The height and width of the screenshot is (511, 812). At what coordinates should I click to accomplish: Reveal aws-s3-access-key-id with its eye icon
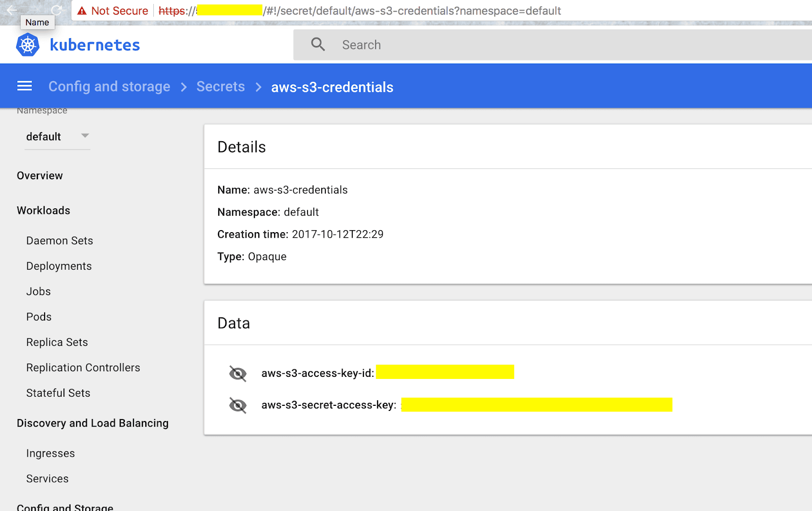(x=238, y=373)
